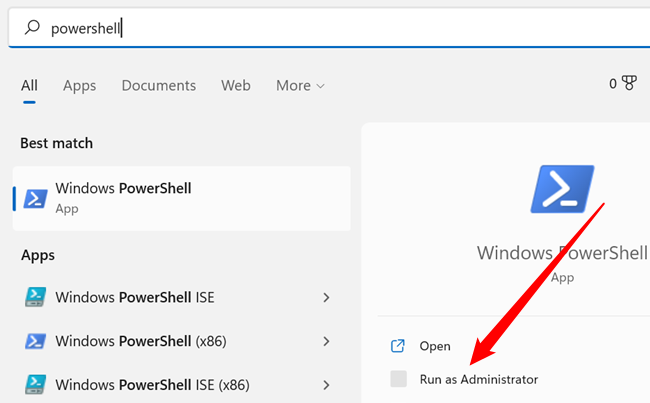
Task: Click the Windows PowerShell (x86) icon
Action: tap(35, 341)
